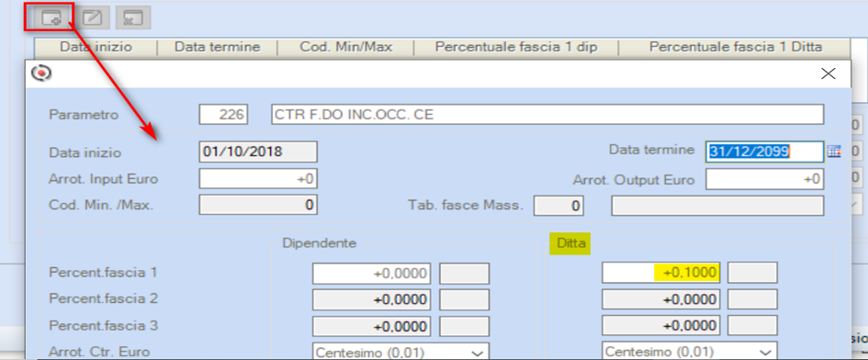The height and width of the screenshot is (360, 868).
Task: Click the Data inizio column header
Action: pos(96,47)
